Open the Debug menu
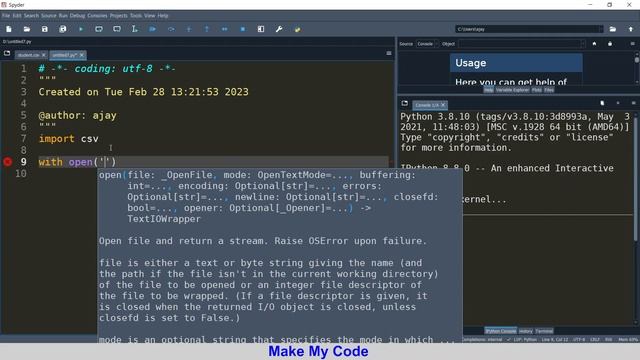Viewport: 640px width, 360px height. pos(77,16)
